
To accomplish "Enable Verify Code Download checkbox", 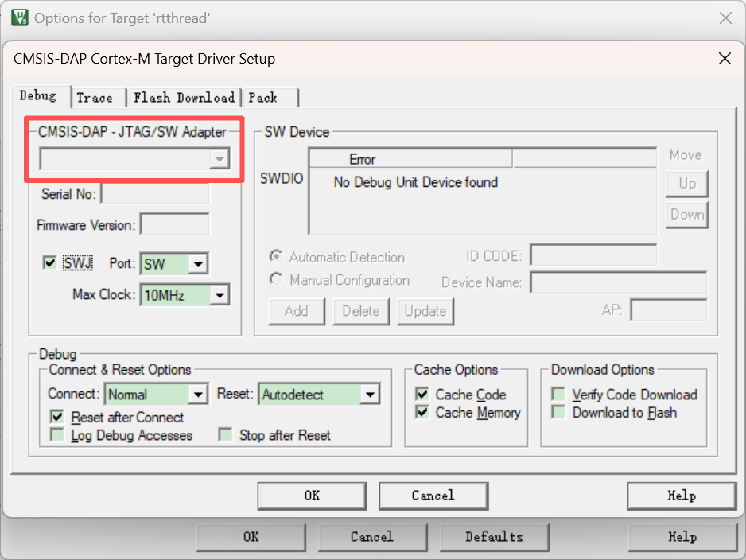I will [x=558, y=394].
